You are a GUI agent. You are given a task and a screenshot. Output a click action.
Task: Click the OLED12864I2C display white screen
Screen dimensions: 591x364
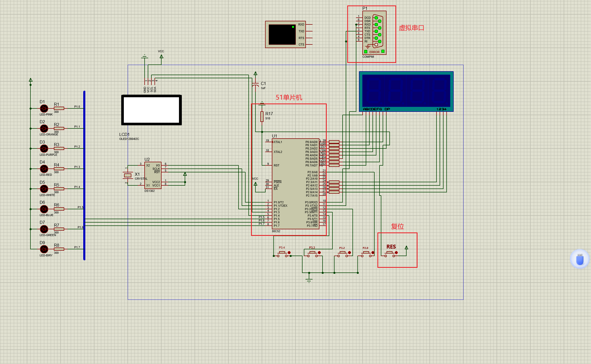151,110
